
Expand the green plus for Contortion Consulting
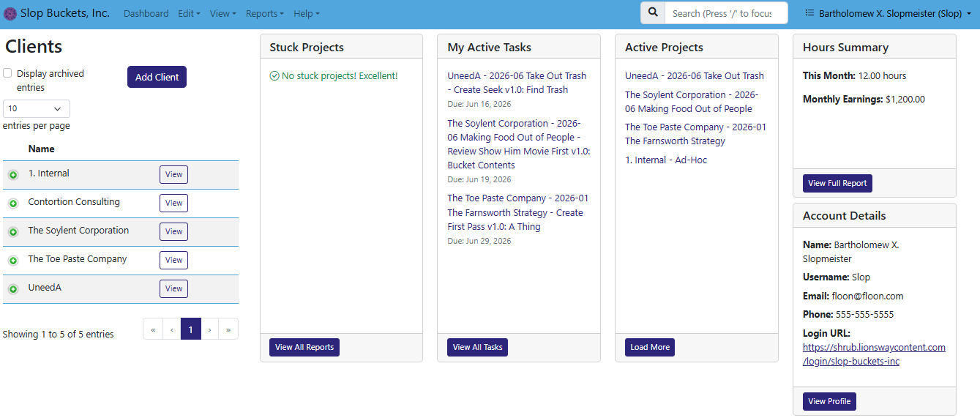[x=12, y=204]
